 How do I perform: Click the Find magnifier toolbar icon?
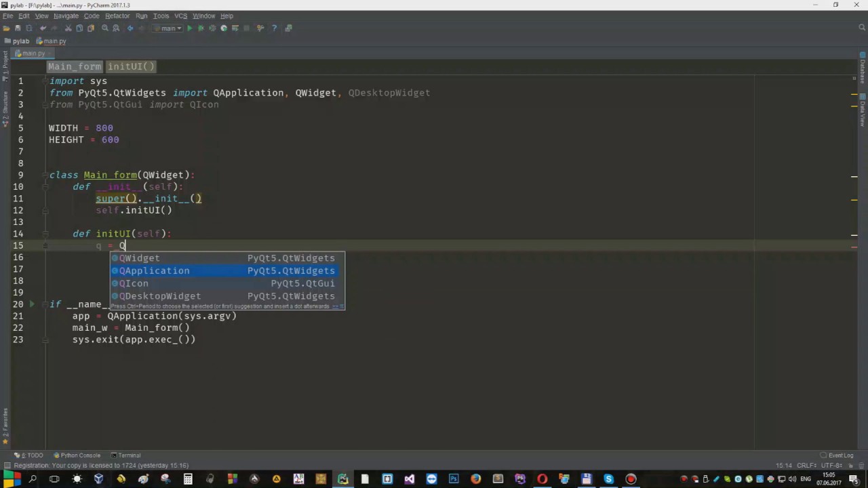tap(104, 28)
